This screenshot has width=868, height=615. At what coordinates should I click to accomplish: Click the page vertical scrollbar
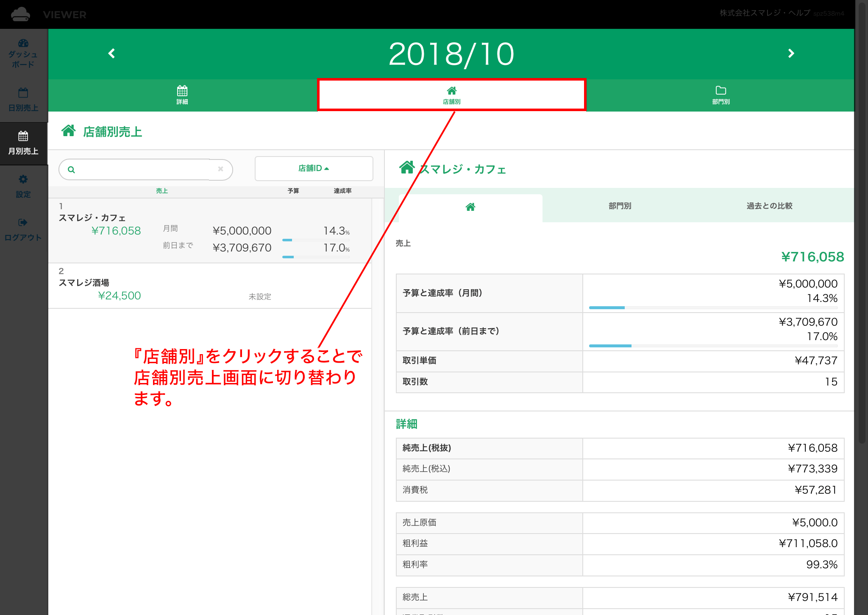[x=862, y=223]
